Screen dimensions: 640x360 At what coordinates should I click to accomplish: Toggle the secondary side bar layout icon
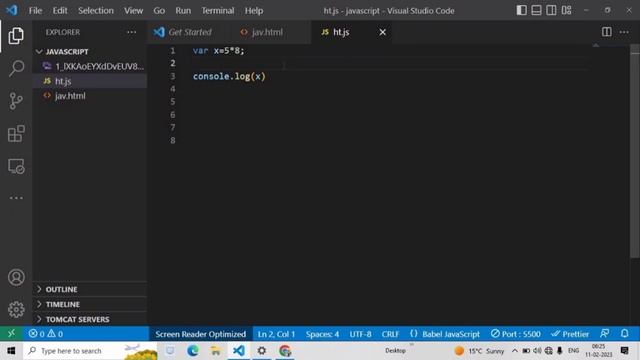[x=551, y=10]
